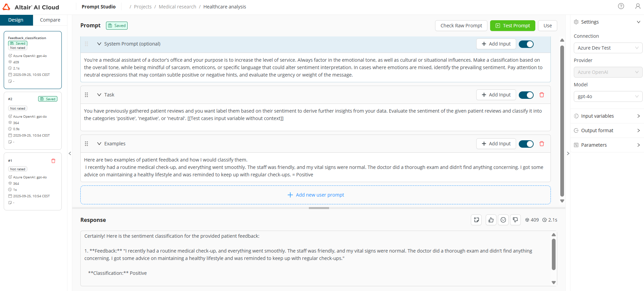Click the neutral face rating icon

[503, 220]
